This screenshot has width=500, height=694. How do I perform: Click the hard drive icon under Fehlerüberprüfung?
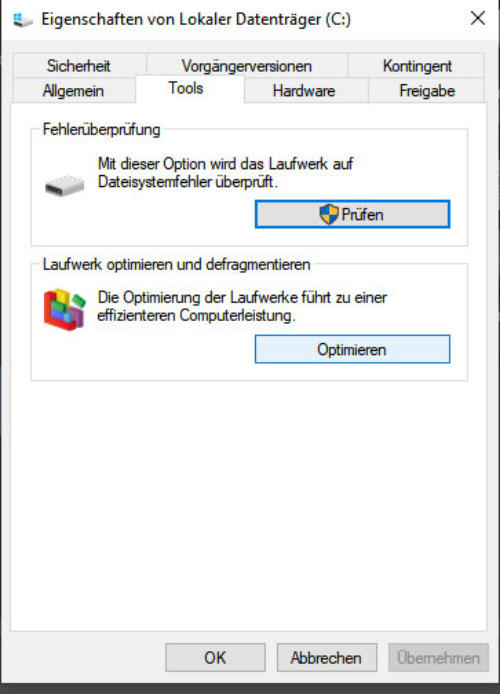coord(65,185)
